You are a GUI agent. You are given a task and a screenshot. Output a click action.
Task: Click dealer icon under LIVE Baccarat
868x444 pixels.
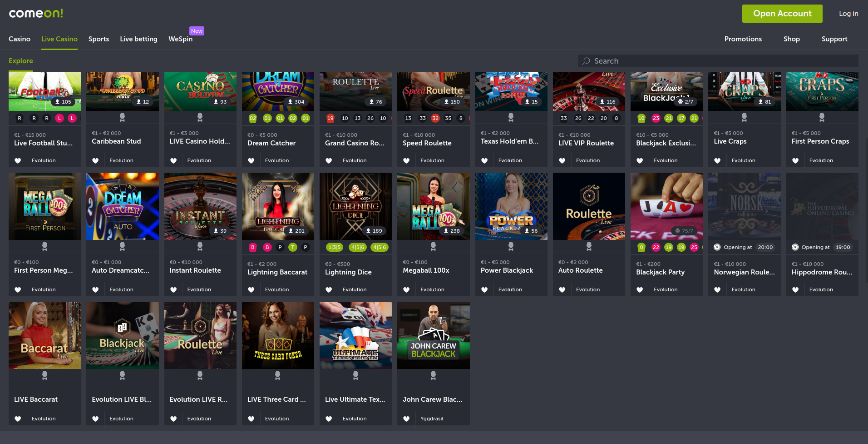pos(44,375)
